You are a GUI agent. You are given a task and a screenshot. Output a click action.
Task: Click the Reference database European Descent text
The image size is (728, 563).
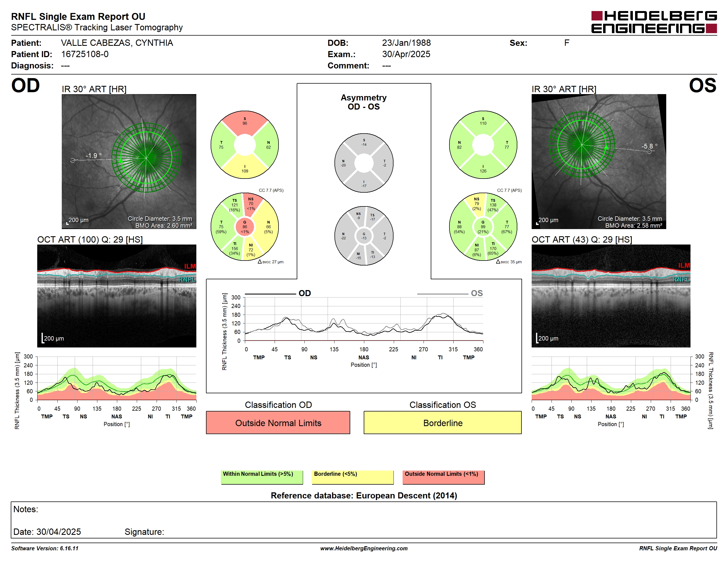(364, 495)
